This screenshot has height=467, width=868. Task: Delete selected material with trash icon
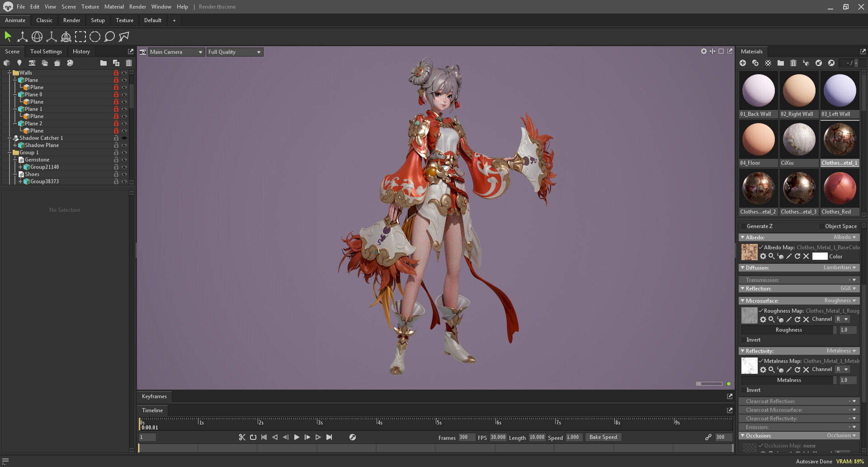pyautogui.click(x=793, y=63)
